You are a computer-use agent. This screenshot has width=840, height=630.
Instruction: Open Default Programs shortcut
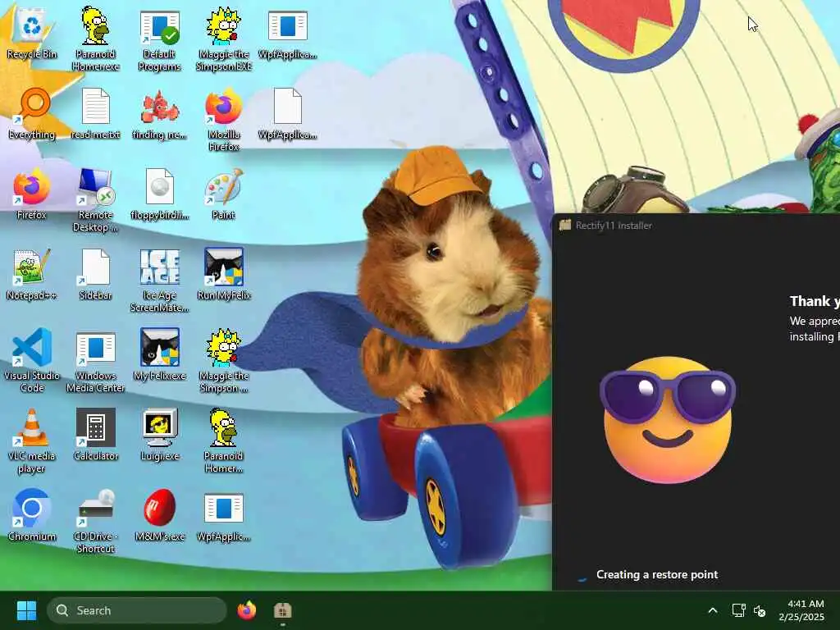tap(160, 39)
